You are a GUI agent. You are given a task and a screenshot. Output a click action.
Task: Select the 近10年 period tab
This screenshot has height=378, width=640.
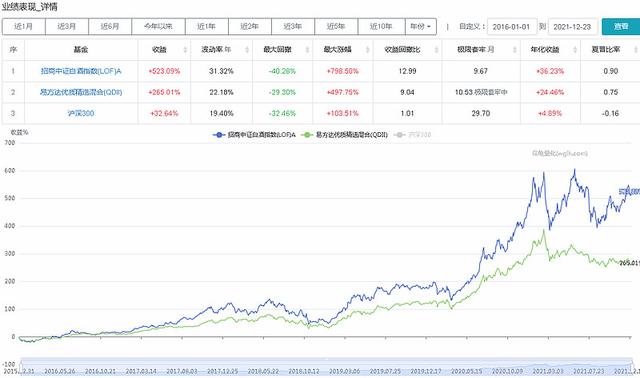382,27
